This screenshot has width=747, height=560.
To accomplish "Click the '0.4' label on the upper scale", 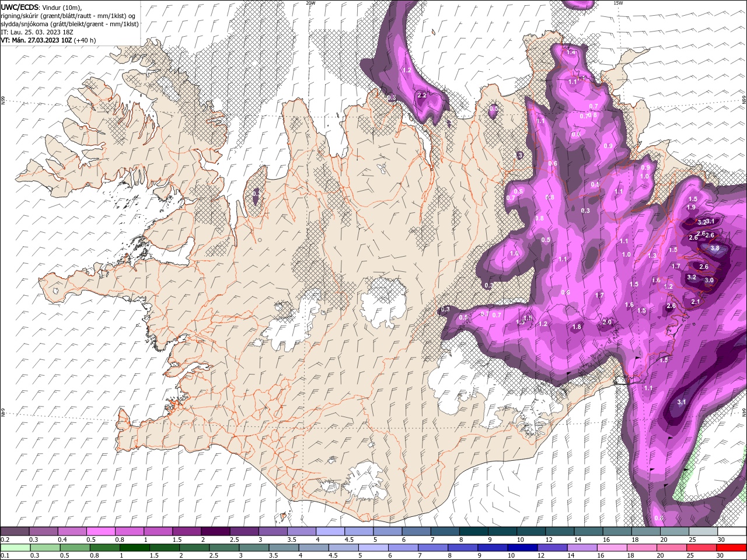I will click(x=62, y=540).
